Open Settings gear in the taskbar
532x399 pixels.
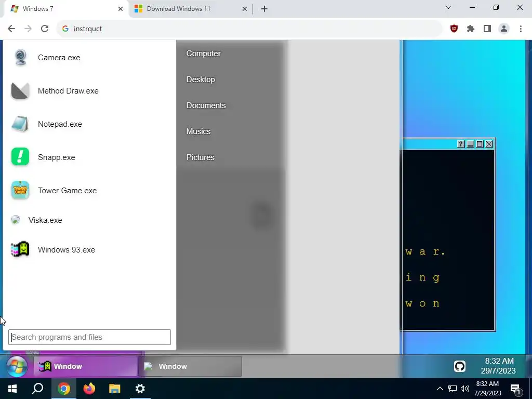pyautogui.click(x=140, y=389)
